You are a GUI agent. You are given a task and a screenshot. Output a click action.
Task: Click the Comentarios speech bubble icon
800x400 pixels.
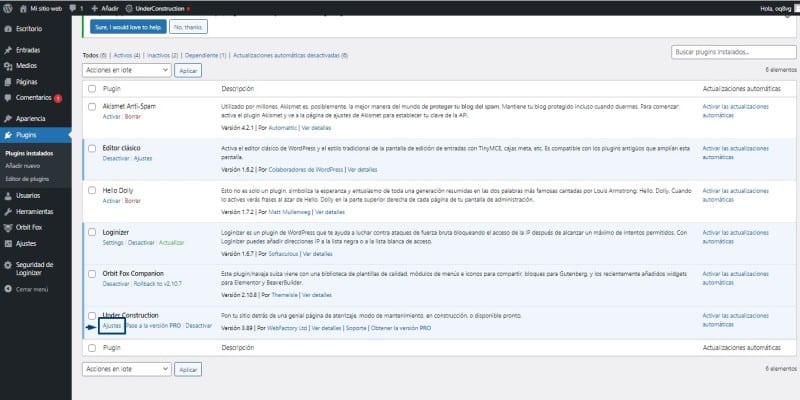pos(8,97)
